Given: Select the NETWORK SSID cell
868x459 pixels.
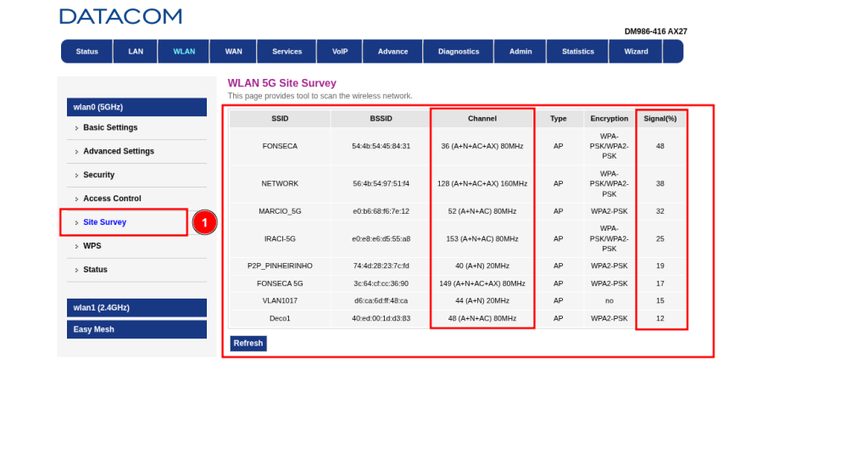Looking at the screenshot, I should point(280,184).
